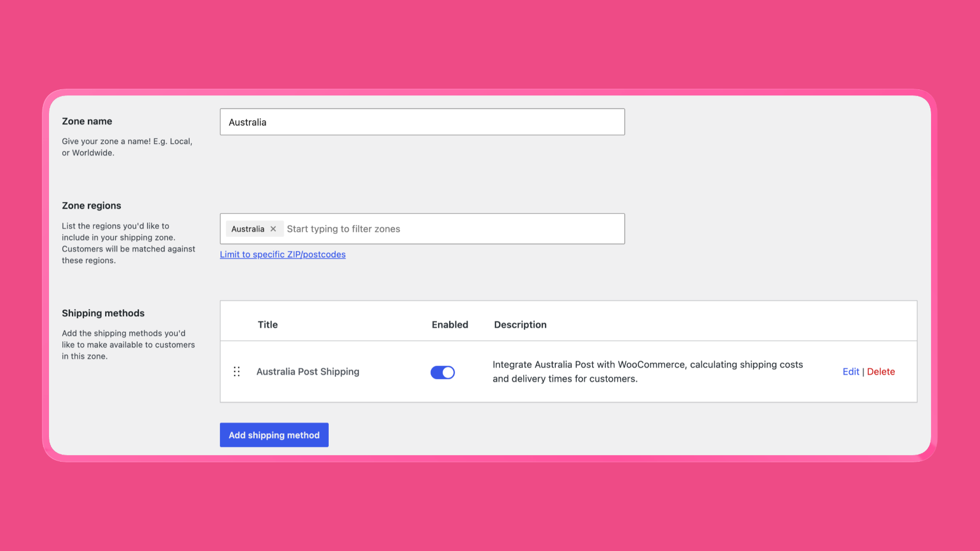The width and height of the screenshot is (980, 551).
Task: Grab the Australia Post Shipping drag handle
Action: tap(237, 371)
